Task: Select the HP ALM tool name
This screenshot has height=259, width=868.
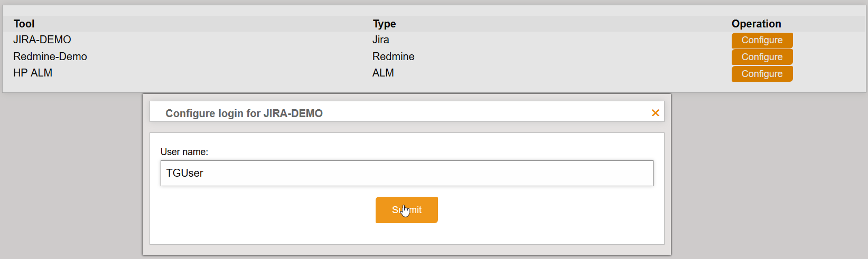Action: click(x=33, y=73)
